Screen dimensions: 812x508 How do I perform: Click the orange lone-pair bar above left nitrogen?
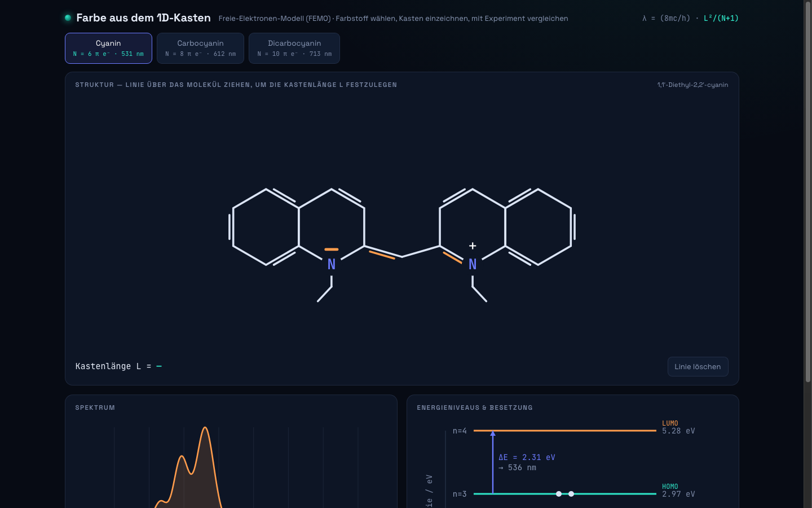[x=332, y=249]
